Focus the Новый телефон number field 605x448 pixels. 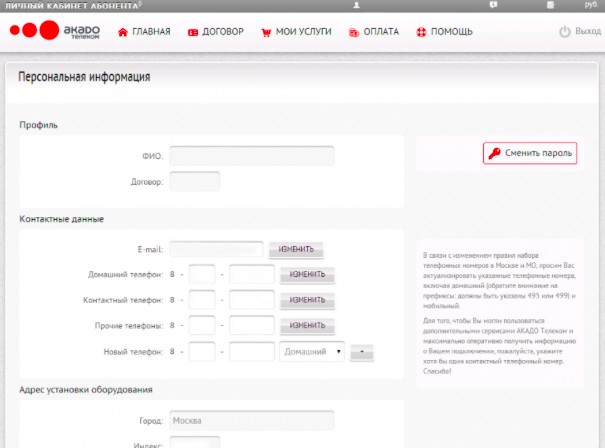click(252, 352)
